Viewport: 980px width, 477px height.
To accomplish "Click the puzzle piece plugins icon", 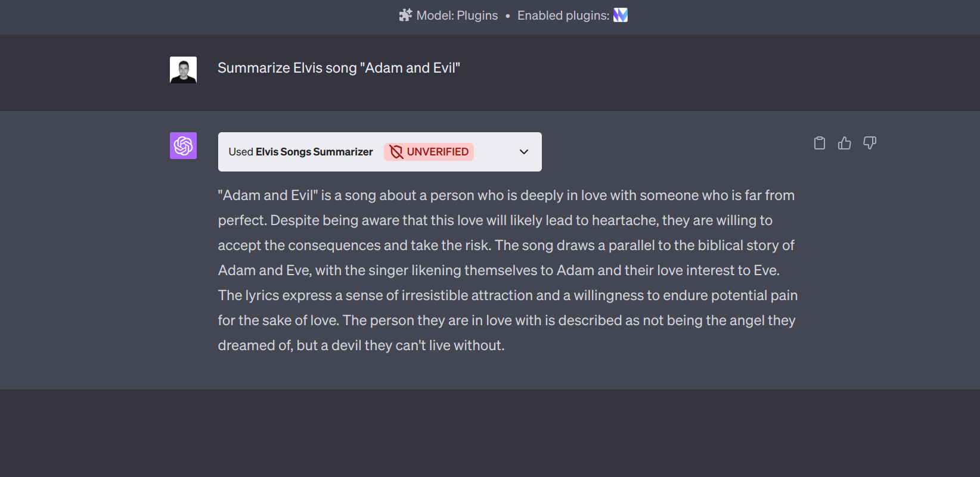I will 405,15.
